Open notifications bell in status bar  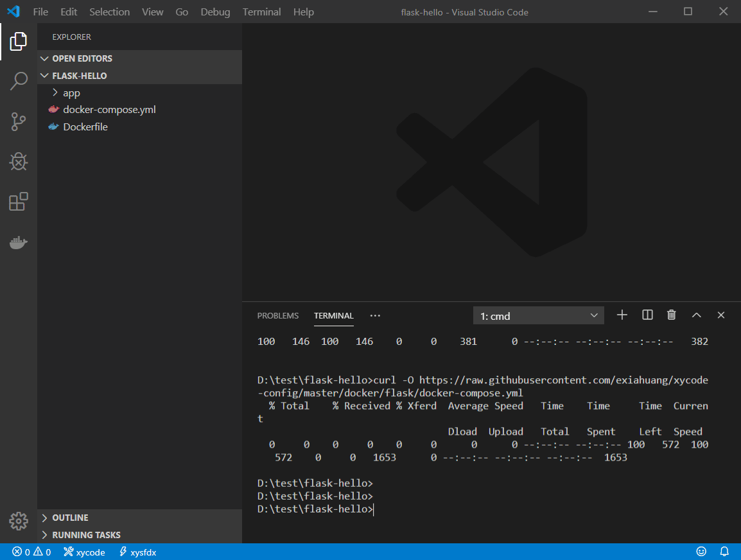click(724, 551)
